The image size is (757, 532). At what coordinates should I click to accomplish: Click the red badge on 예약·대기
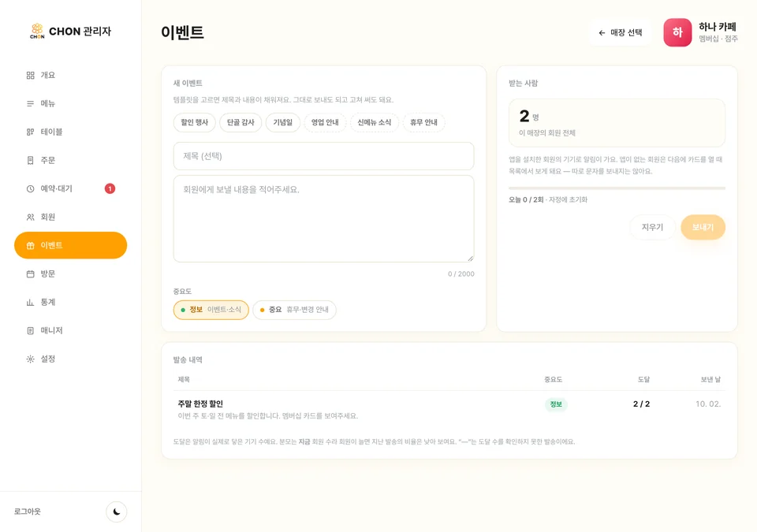[110, 188]
